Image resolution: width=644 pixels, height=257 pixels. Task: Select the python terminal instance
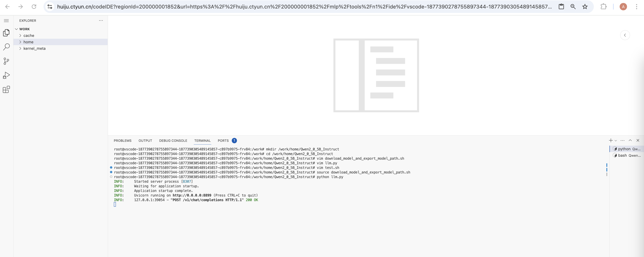(x=626, y=149)
